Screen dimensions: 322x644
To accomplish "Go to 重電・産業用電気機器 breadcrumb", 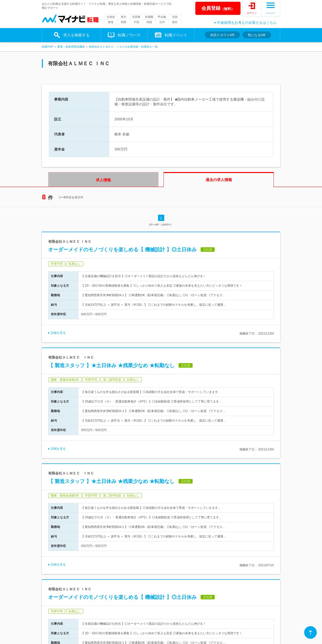I will pyautogui.click(x=71, y=47).
